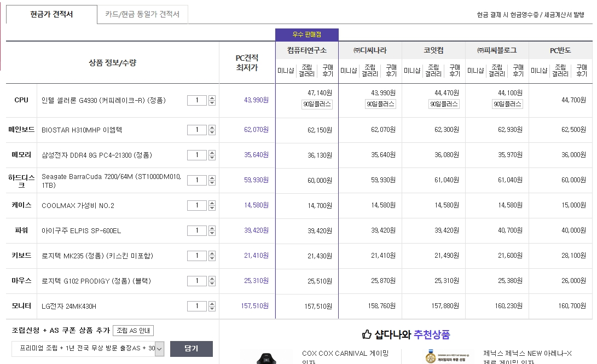Select PC반도's keyboard price 28,100원
The image size is (597, 364).
pyautogui.click(x=573, y=256)
